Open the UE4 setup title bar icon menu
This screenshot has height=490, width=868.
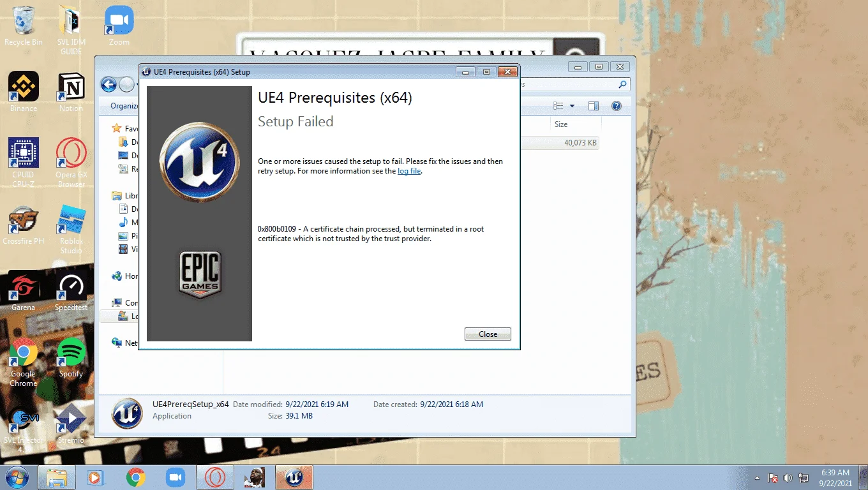146,71
